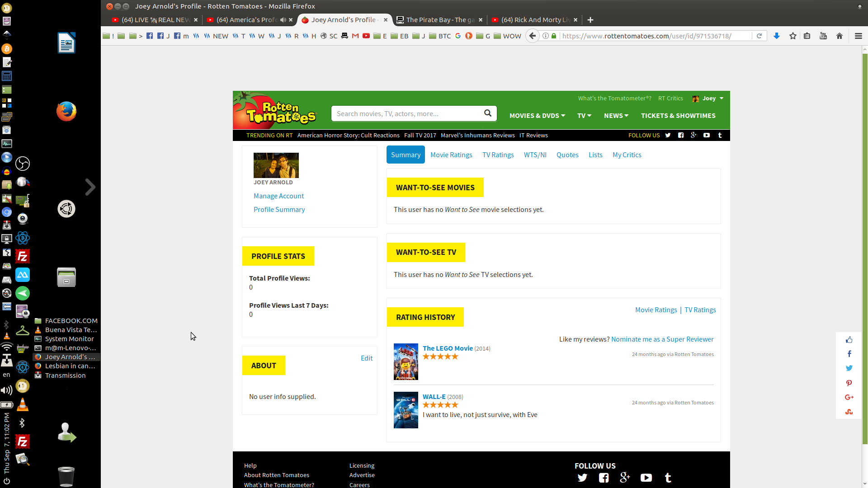
Task: Click Tickets & Showtimes in navigation
Action: click(x=678, y=116)
